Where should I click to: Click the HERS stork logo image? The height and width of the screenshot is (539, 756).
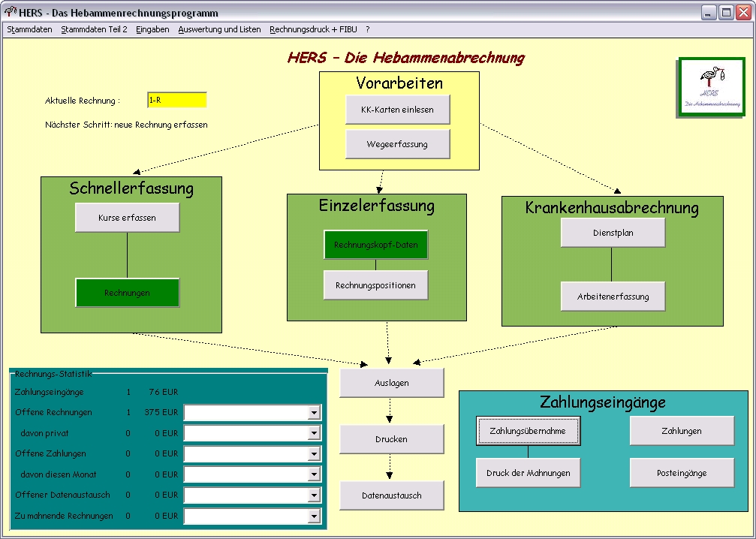pos(712,88)
